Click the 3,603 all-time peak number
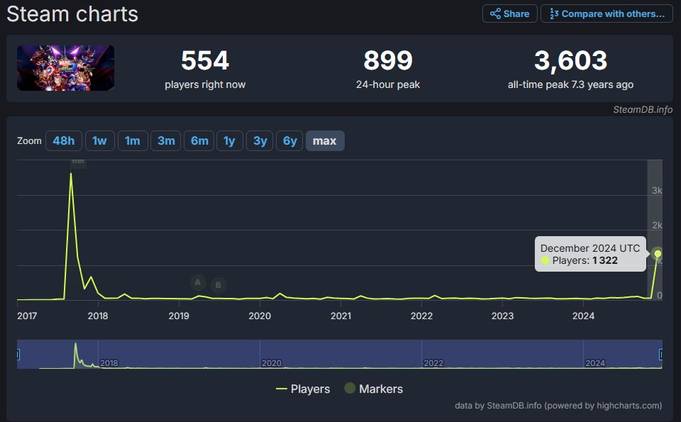Screen dimensions: 681x422 [x=571, y=60]
